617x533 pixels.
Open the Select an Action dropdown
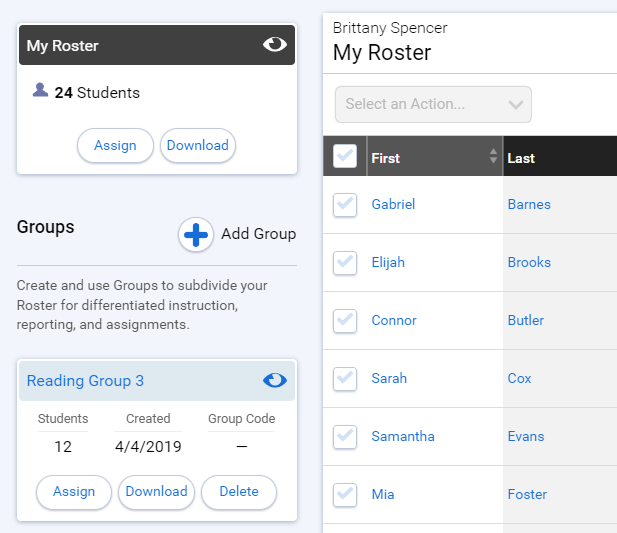point(433,104)
